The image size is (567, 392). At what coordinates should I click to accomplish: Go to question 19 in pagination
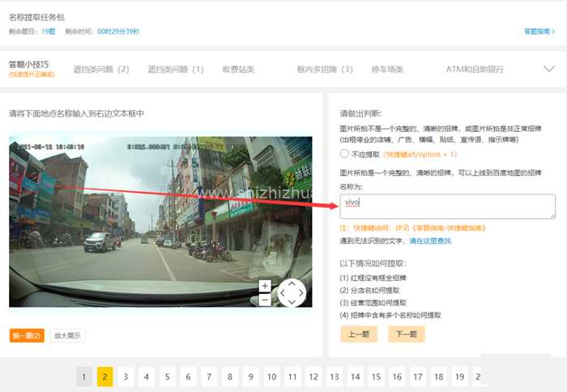459,377
